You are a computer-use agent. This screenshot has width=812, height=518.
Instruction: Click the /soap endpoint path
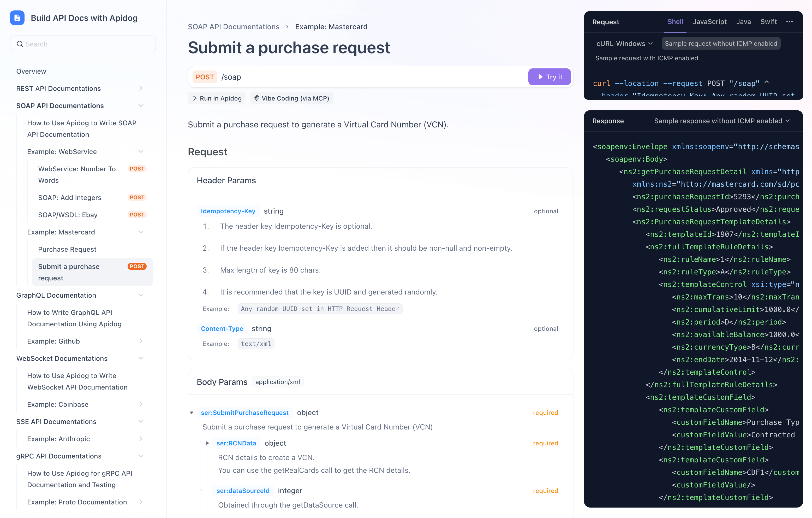[231, 77]
